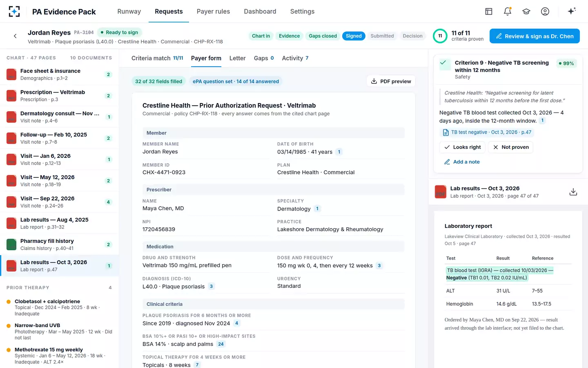
Task: Download the Lab results Oct 3, 2026 document
Action: click(x=573, y=192)
